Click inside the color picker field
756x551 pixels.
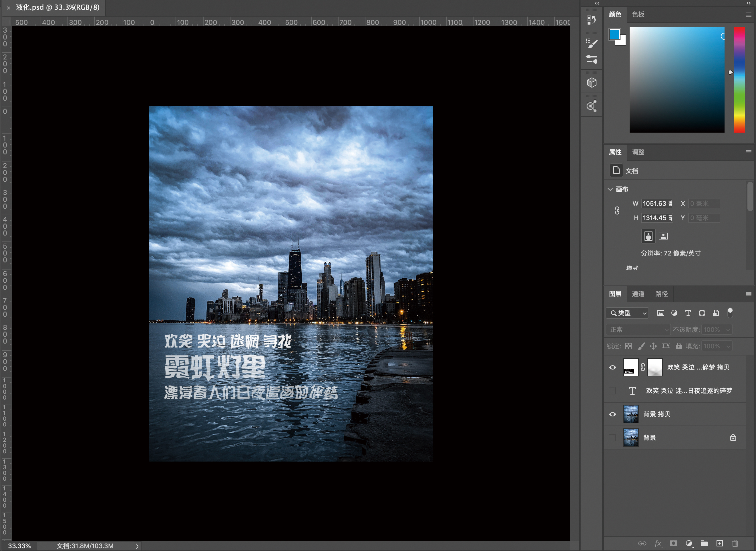(677, 80)
